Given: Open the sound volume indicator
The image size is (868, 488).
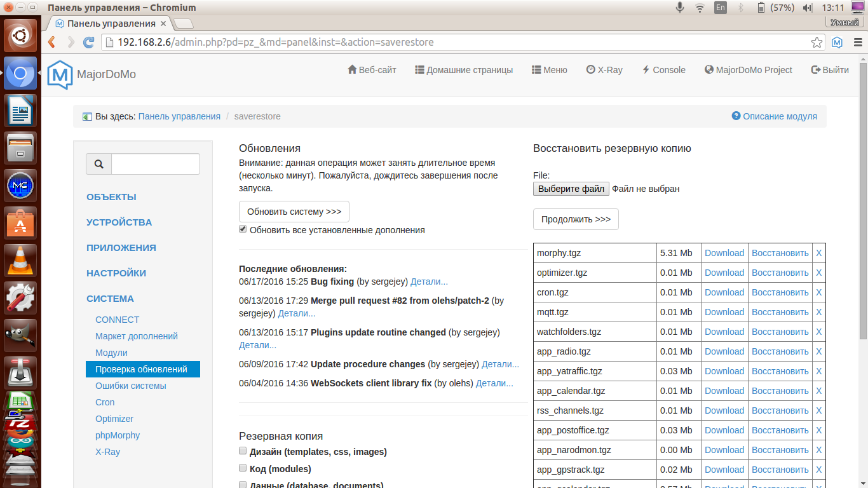Looking at the screenshot, I should coord(808,8).
